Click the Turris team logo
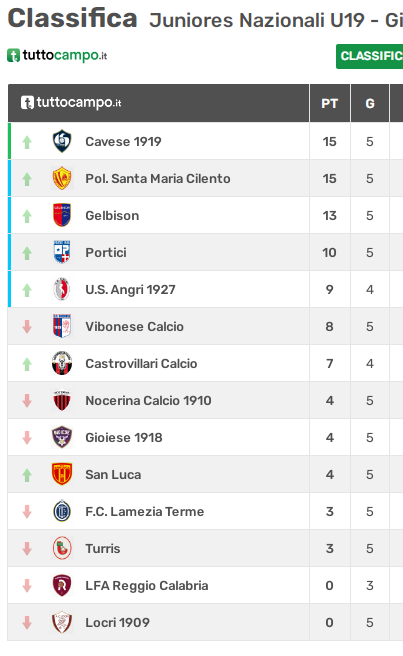 coord(62,548)
